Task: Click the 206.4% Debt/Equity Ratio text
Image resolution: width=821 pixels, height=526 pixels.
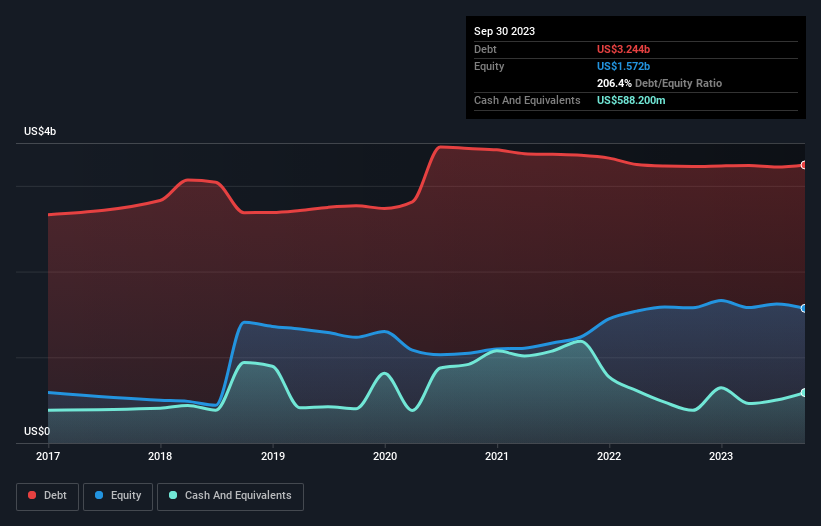Action: [659, 83]
